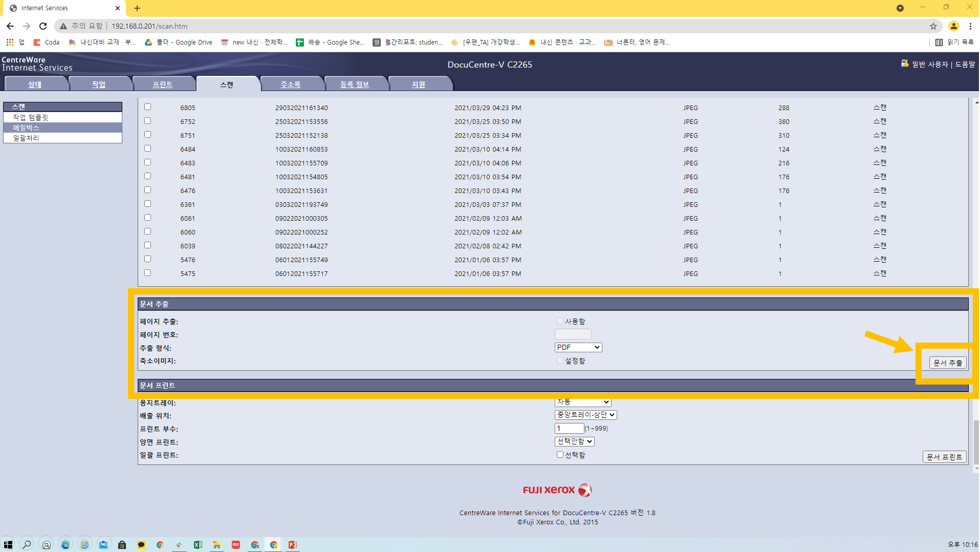The image size is (980, 552).
Task: Open the 양면 프린트 선택안함 dropdown
Action: [574, 441]
